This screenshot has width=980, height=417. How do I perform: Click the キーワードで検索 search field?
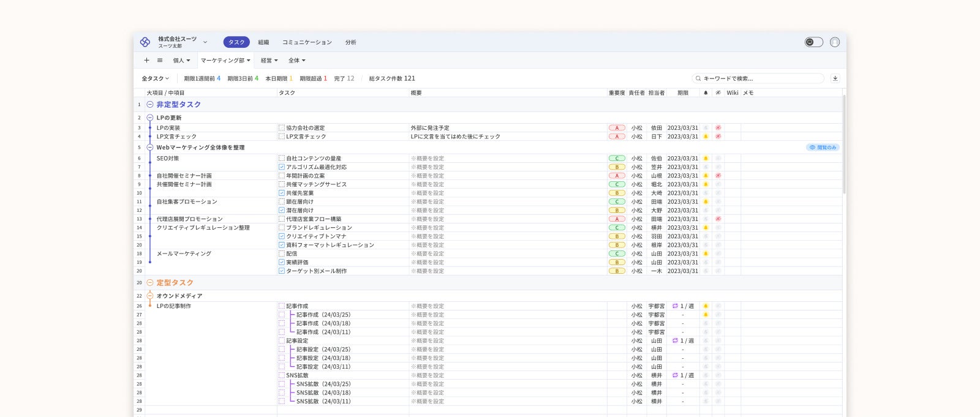[x=759, y=78]
